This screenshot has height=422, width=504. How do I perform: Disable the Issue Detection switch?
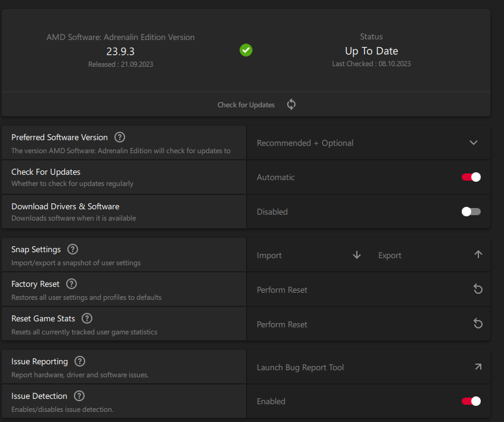pyautogui.click(x=471, y=401)
